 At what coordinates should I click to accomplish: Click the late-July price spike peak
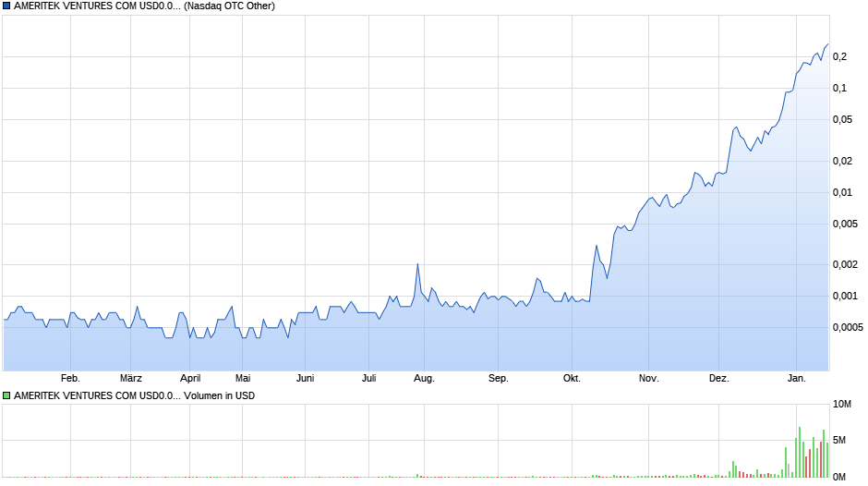(417, 264)
